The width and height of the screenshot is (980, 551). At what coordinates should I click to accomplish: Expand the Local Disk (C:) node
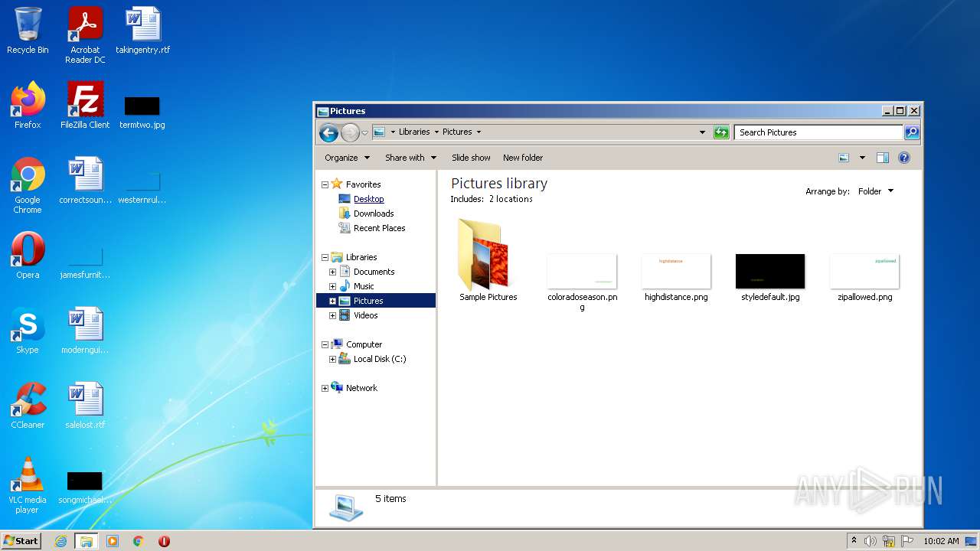click(332, 359)
